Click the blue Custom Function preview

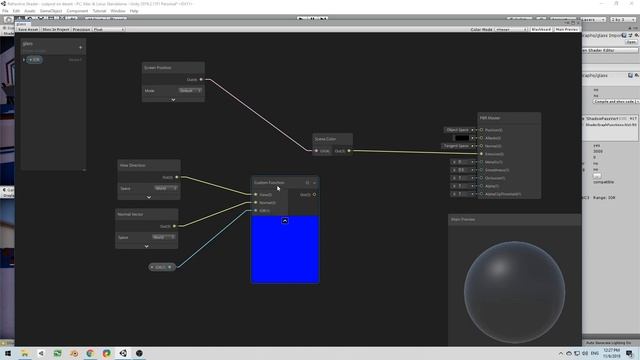pyautogui.click(x=285, y=249)
